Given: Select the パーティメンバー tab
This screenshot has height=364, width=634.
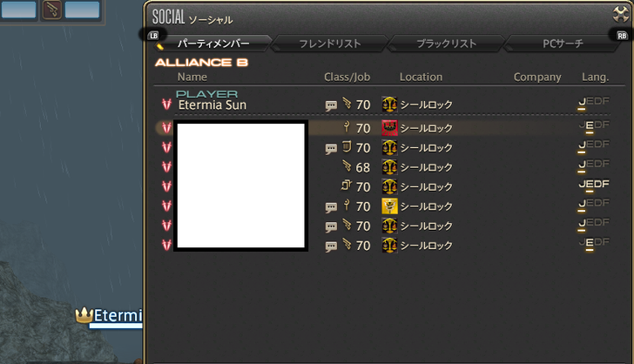Looking at the screenshot, I should 213,44.
